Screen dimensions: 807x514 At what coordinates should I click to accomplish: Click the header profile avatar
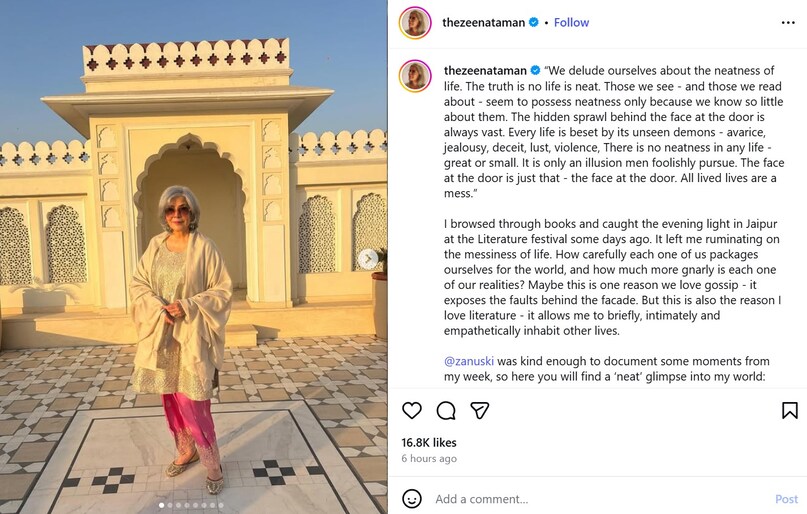tap(415, 22)
